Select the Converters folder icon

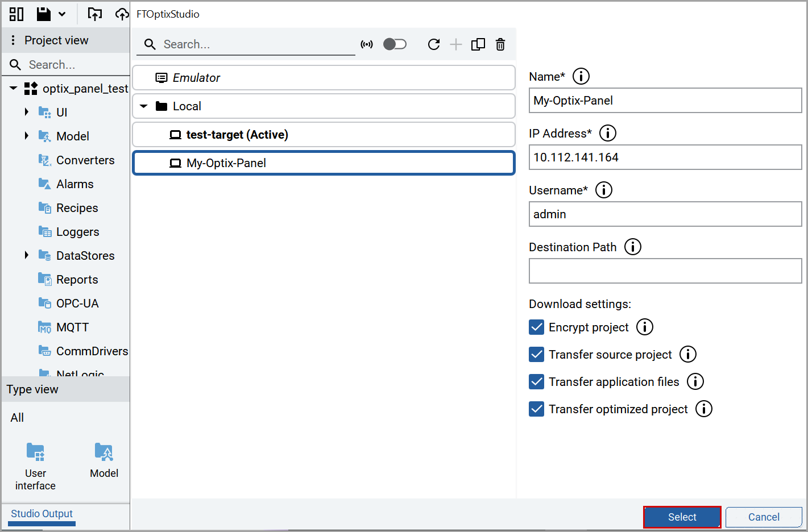pos(44,160)
